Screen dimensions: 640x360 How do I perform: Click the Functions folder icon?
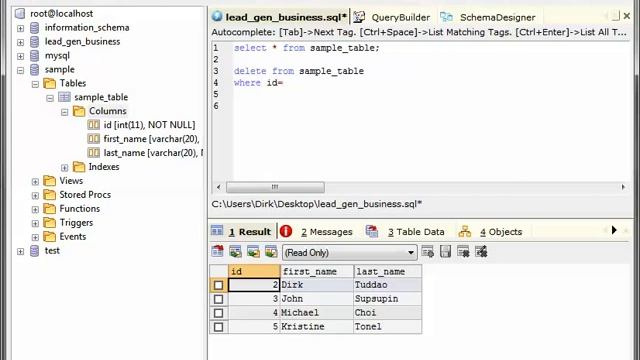click(49, 209)
